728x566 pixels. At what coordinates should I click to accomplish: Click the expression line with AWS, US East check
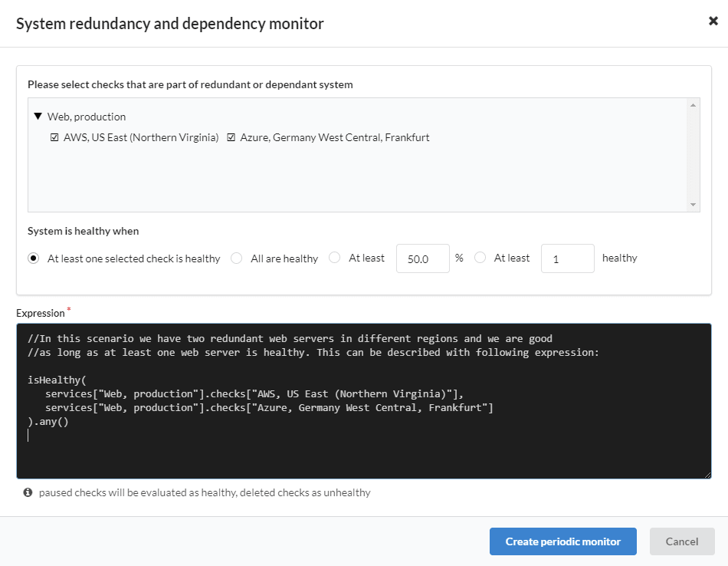point(254,394)
